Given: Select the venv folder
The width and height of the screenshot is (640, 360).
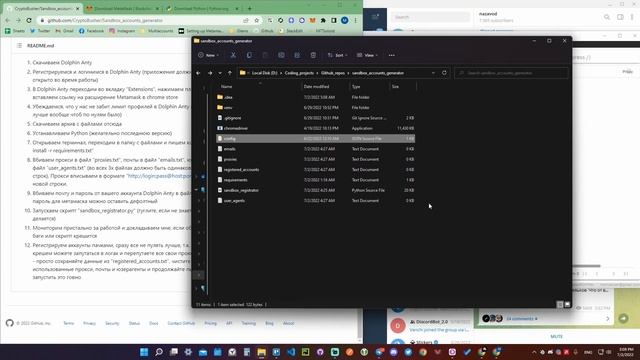Looking at the screenshot, I should tap(315, 107).
